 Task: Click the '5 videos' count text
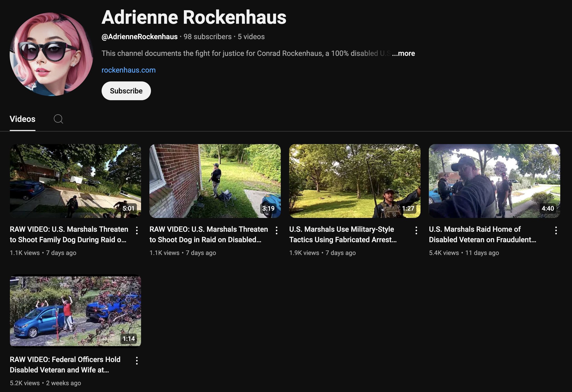click(x=251, y=37)
